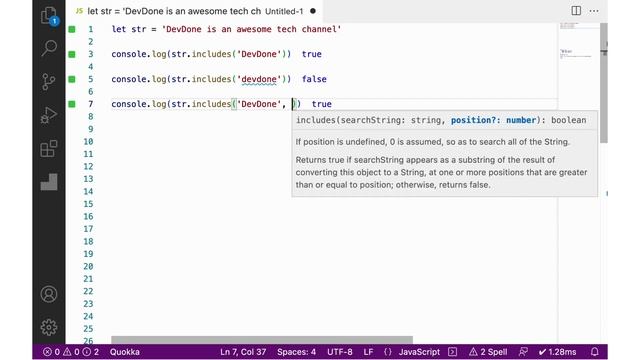Click the unsaved dot on Untitled-1 tab
640x360 pixels.
click(313, 11)
